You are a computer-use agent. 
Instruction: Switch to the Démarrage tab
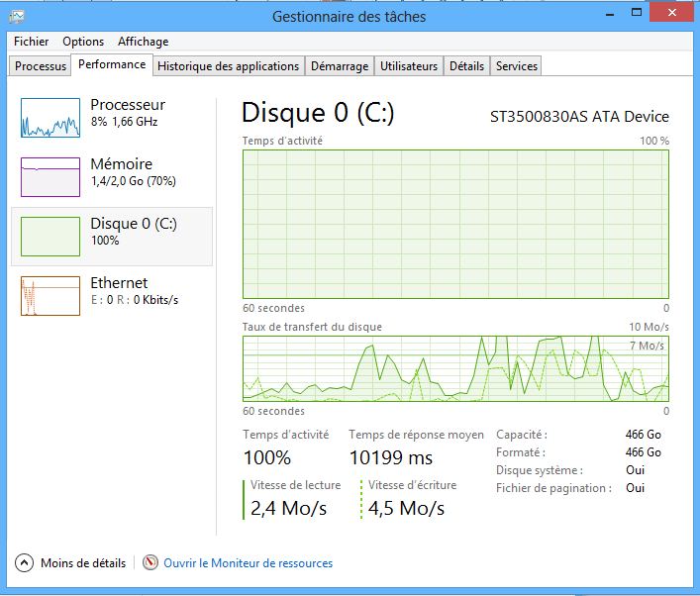(x=339, y=66)
